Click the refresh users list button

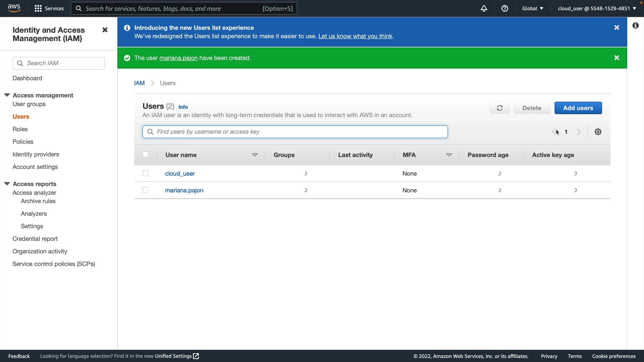pos(499,108)
